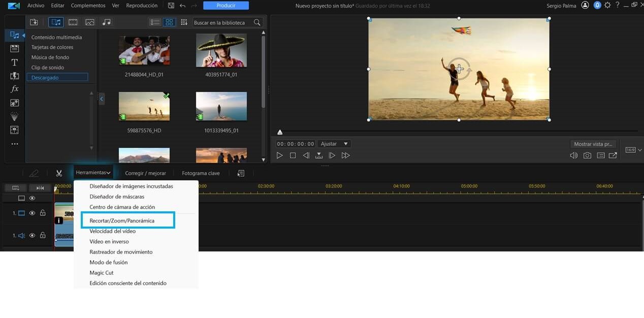Open the fx Effects room
Viewport: 644px width, 318px height.
(x=14, y=89)
